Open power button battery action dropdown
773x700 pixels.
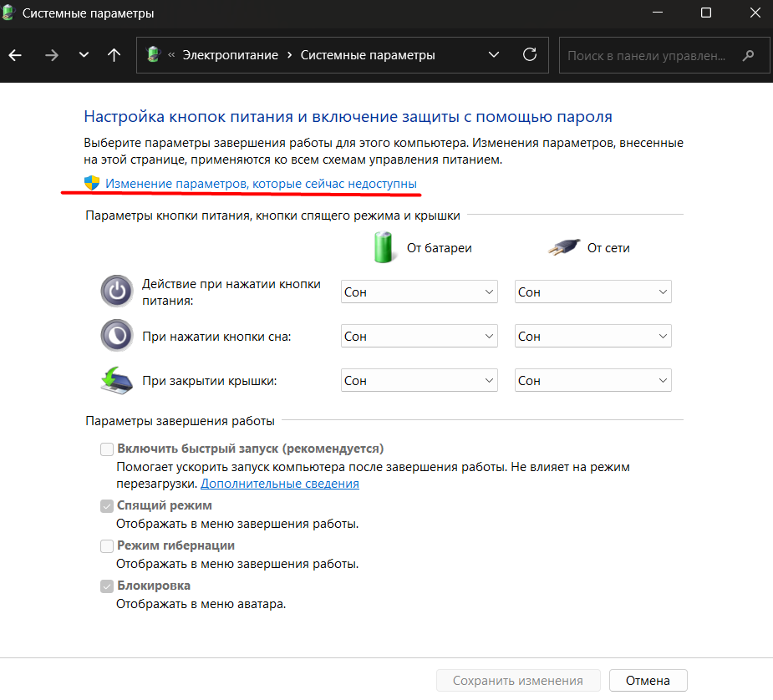(419, 292)
